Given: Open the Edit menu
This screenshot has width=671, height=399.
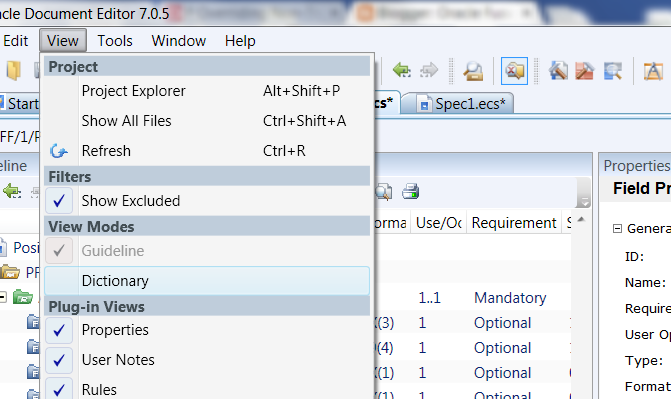Looking at the screenshot, I should click(15, 41).
